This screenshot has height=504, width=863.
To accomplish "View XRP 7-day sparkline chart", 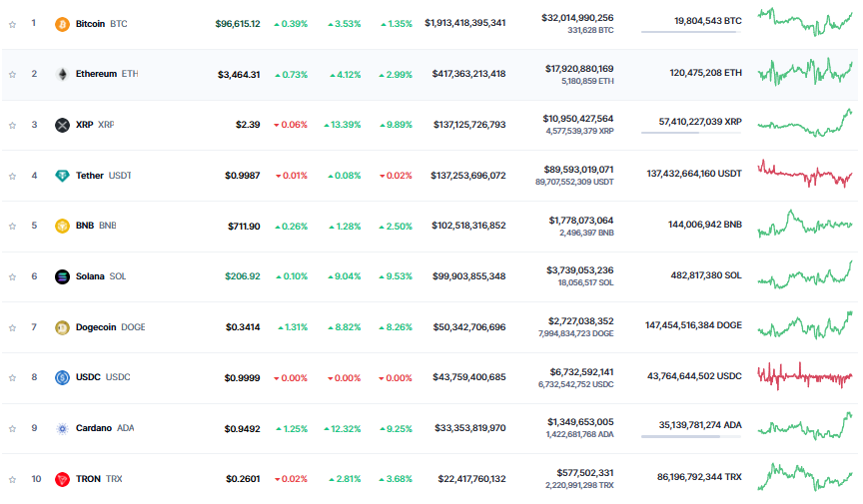I will point(805,123).
